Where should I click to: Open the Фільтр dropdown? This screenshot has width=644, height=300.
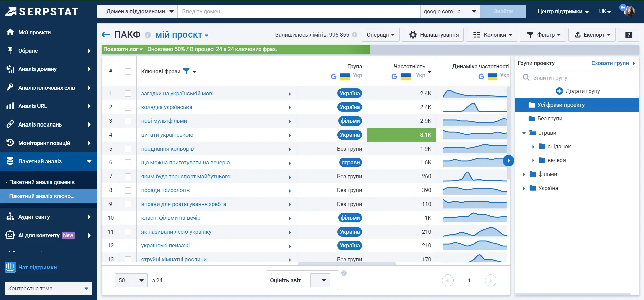click(x=543, y=35)
